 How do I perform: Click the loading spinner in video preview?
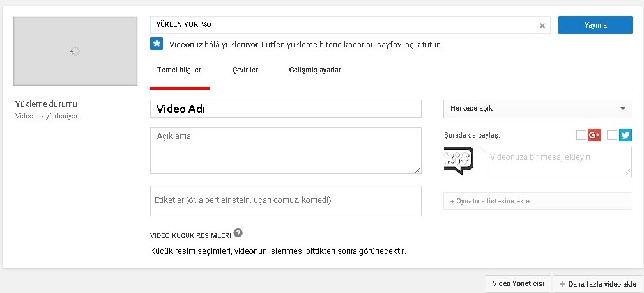tap(75, 51)
